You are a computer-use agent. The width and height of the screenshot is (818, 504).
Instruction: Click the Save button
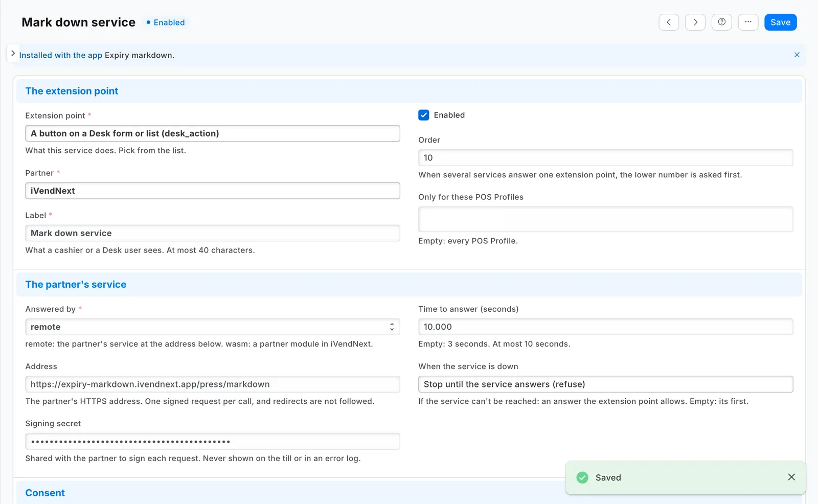coord(780,22)
